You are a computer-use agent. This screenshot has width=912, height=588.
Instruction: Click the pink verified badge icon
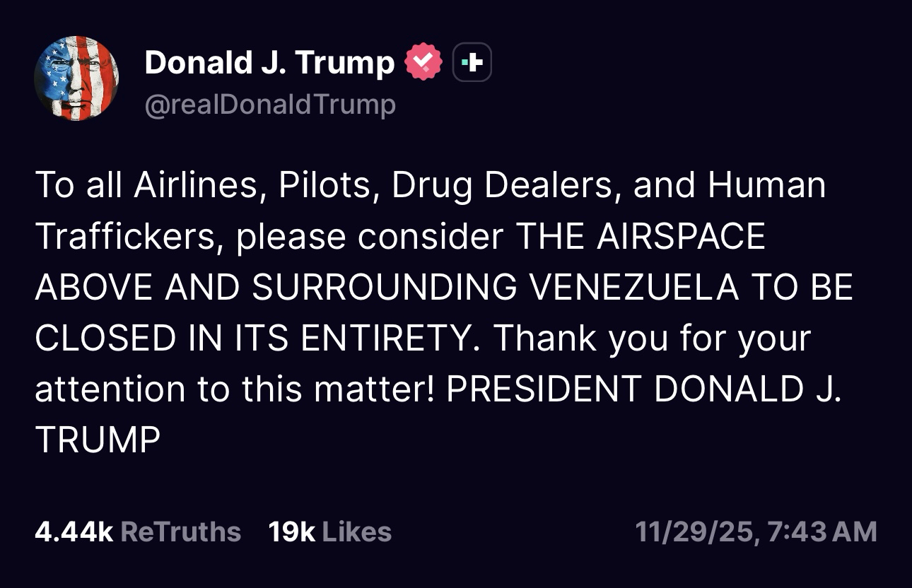coord(423,63)
